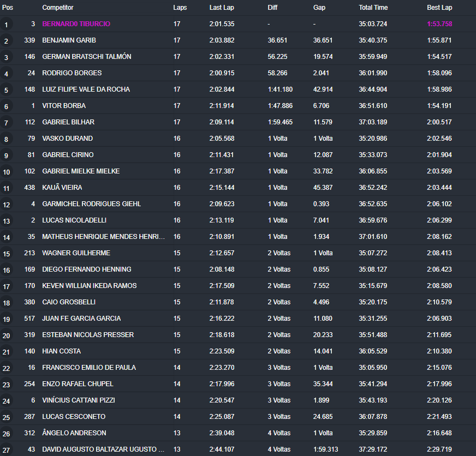Click best lap 2:06.299
476x456 pixels.
click(x=439, y=220)
